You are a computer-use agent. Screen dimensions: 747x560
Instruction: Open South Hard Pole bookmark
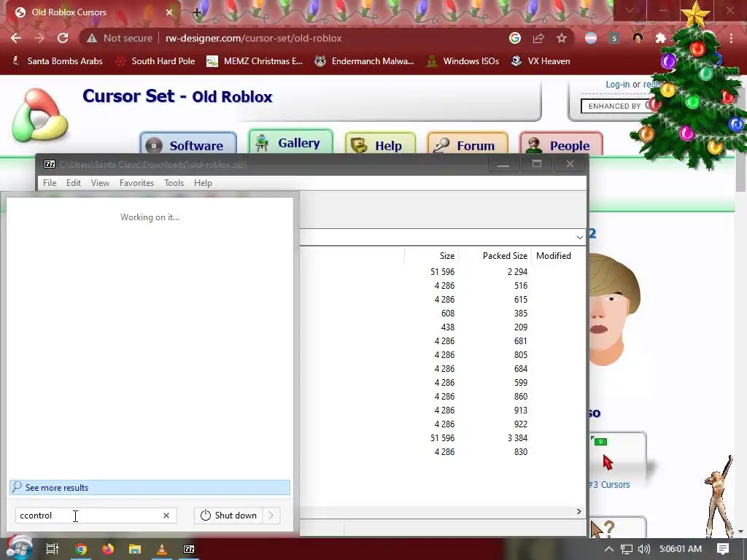pyautogui.click(x=156, y=61)
